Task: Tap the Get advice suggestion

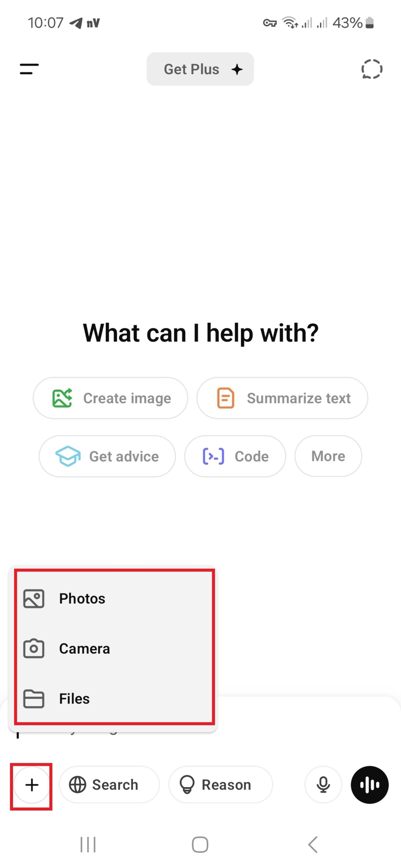Action: coord(107,456)
